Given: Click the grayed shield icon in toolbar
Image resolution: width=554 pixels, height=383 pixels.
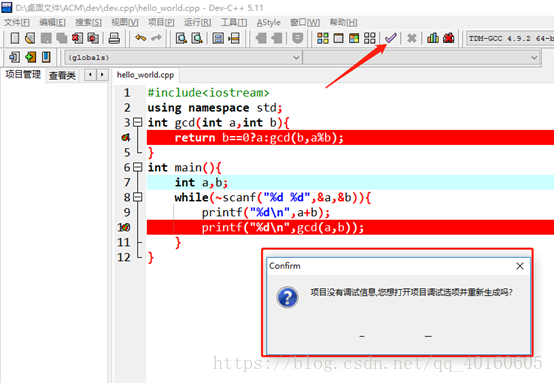Looking at the screenshot, I should (x=298, y=38).
